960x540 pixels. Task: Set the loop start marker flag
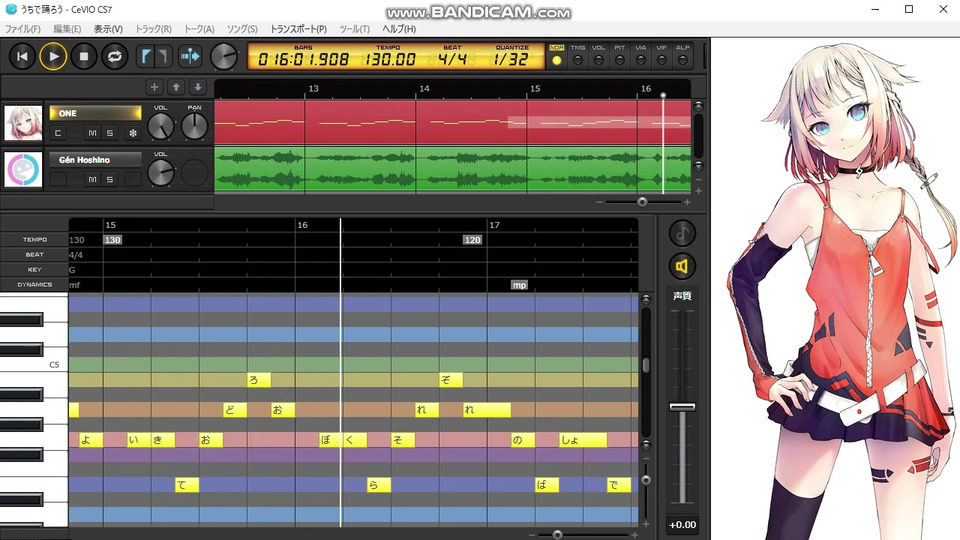145,57
